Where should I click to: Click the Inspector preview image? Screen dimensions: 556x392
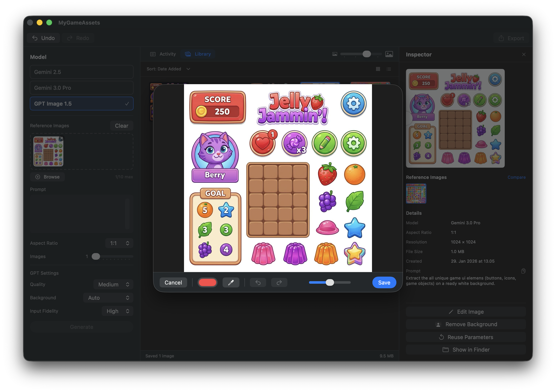(x=455, y=118)
